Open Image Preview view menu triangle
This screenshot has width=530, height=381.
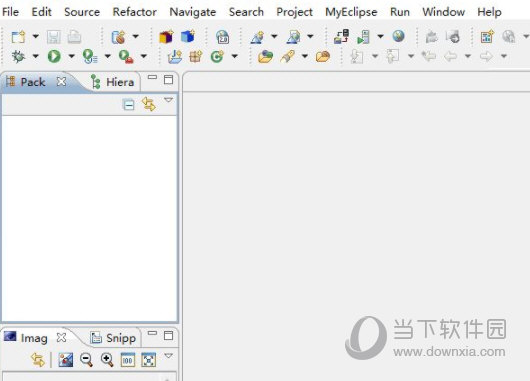pyautogui.click(x=168, y=356)
